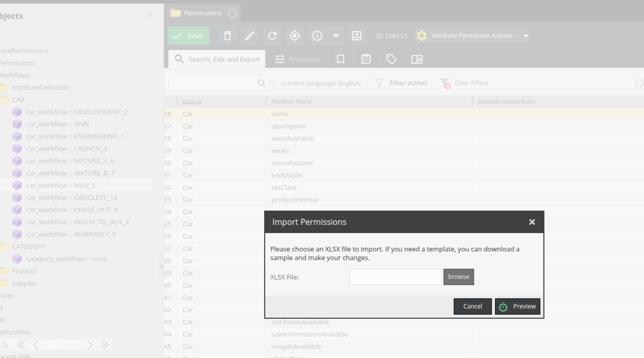The image size is (644, 358).
Task: Go to first page in tree pager
Action: pyautogui.click(x=21, y=345)
